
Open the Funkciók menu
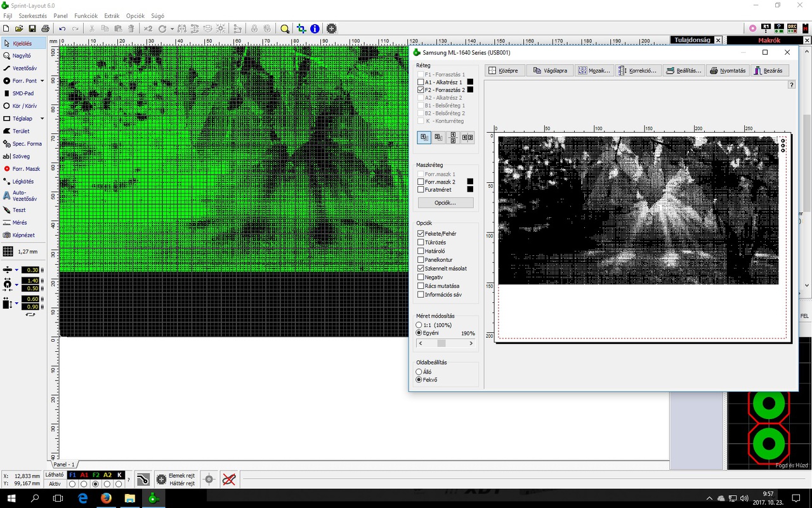(86, 16)
